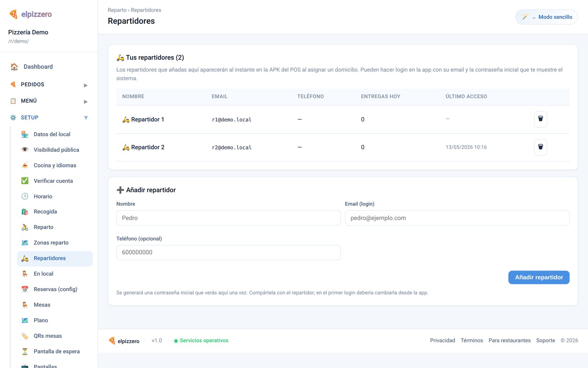Click the Cocina y idiomas pasta icon
Viewport: 588px width, 368px height.
[x=25, y=165]
